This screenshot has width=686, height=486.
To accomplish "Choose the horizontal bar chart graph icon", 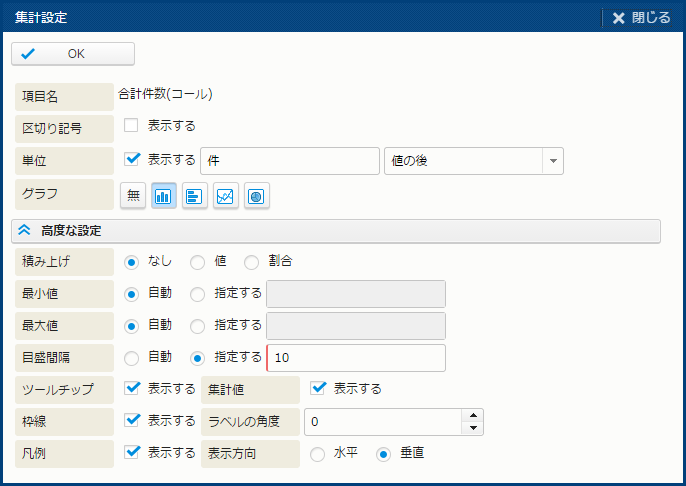I will (x=195, y=197).
